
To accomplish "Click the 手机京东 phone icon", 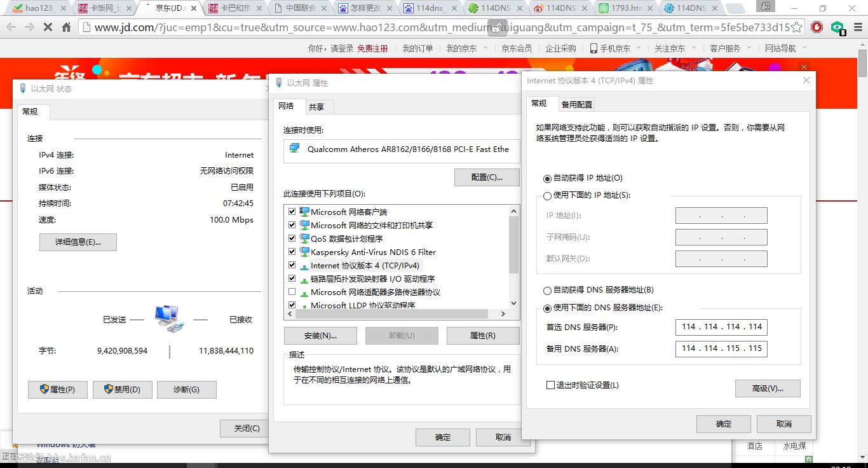I will (x=593, y=48).
